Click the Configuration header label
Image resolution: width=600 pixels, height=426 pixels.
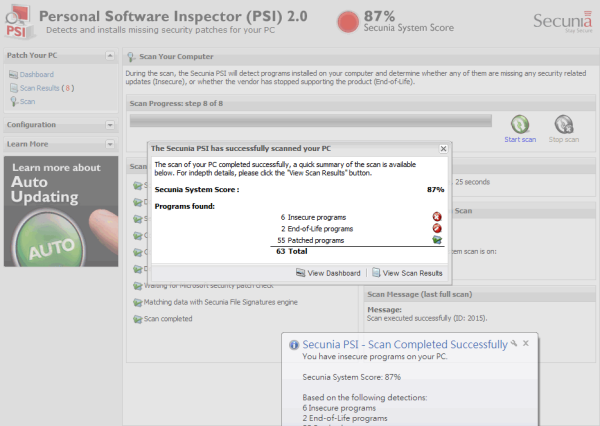click(31, 125)
